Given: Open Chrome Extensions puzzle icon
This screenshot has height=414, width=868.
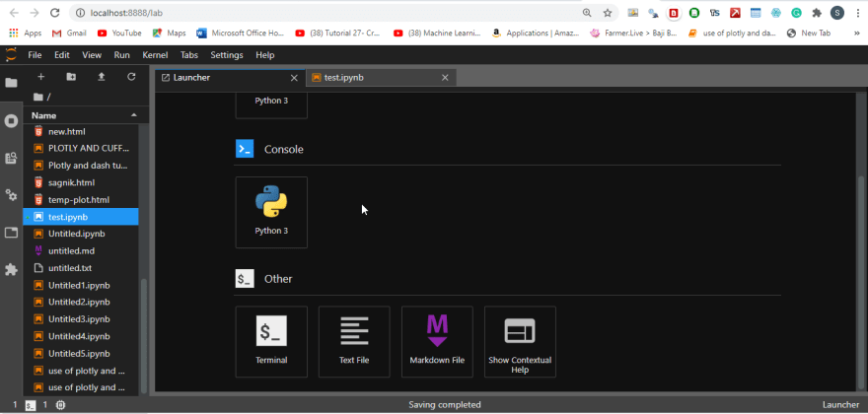Looking at the screenshot, I should pyautogui.click(x=817, y=13).
